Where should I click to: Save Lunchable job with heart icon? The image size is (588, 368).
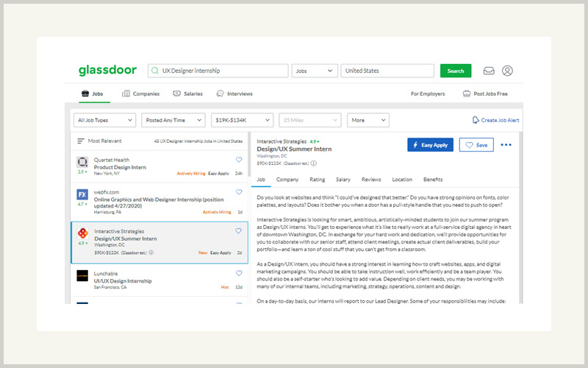point(239,273)
